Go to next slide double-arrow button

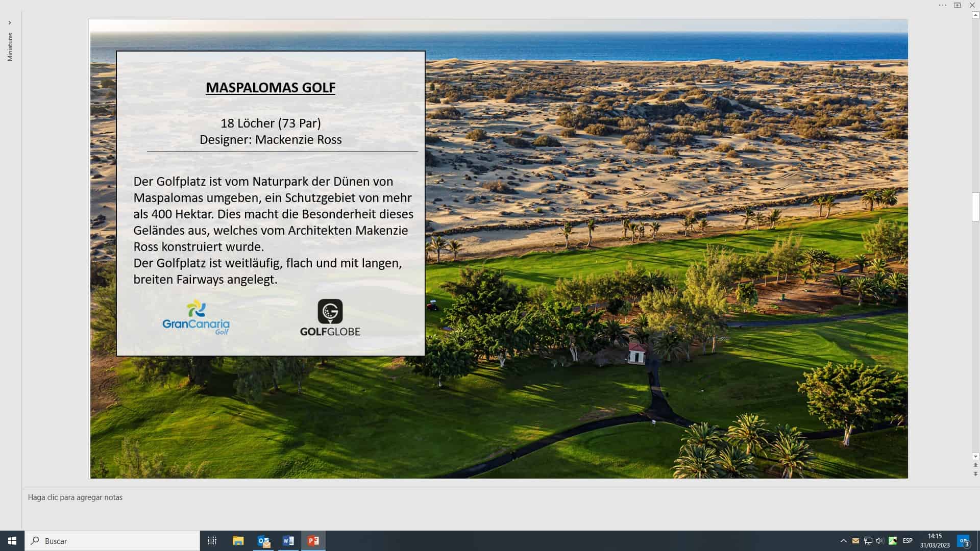[975, 474]
